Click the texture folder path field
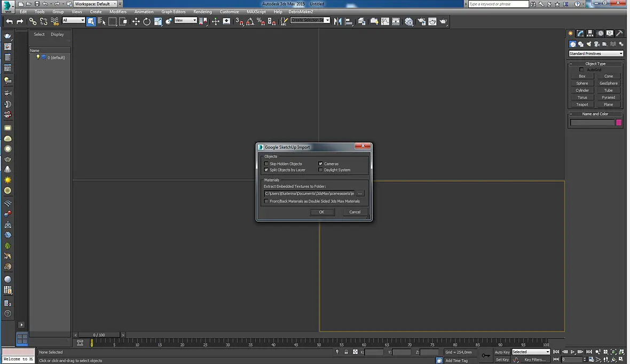The width and height of the screenshot is (630, 364). 309,194
